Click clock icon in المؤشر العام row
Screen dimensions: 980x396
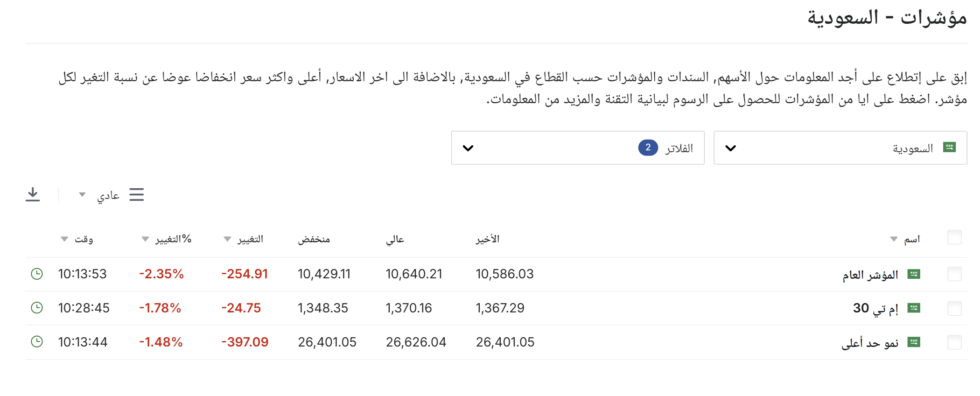coord(37,274)
